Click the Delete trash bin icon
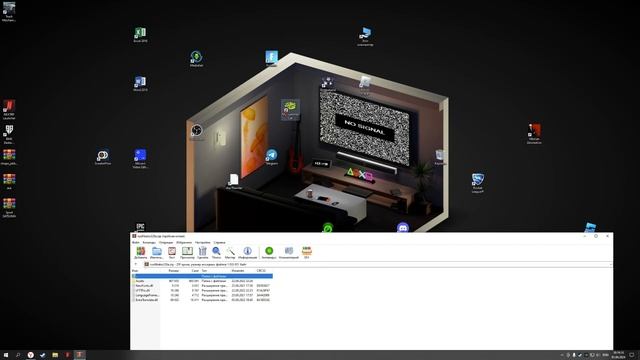This screenshot has height=360, width=640. 202,253
